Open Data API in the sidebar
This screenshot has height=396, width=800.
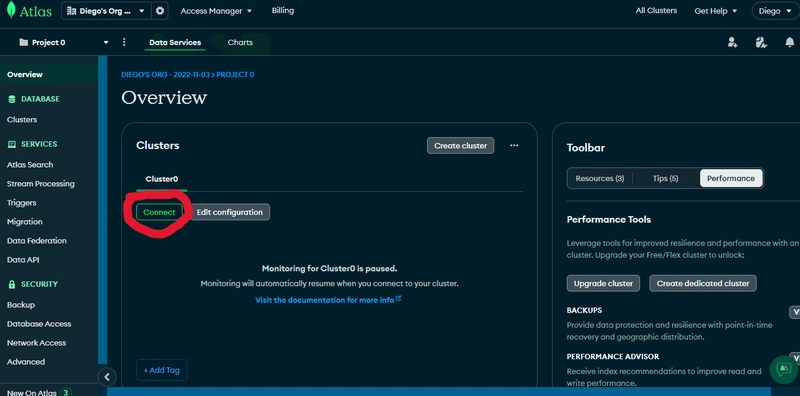pos(23,260)
